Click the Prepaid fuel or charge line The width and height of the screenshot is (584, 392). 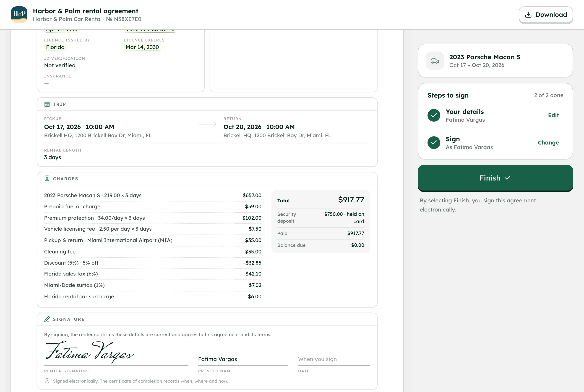point(153,206)
